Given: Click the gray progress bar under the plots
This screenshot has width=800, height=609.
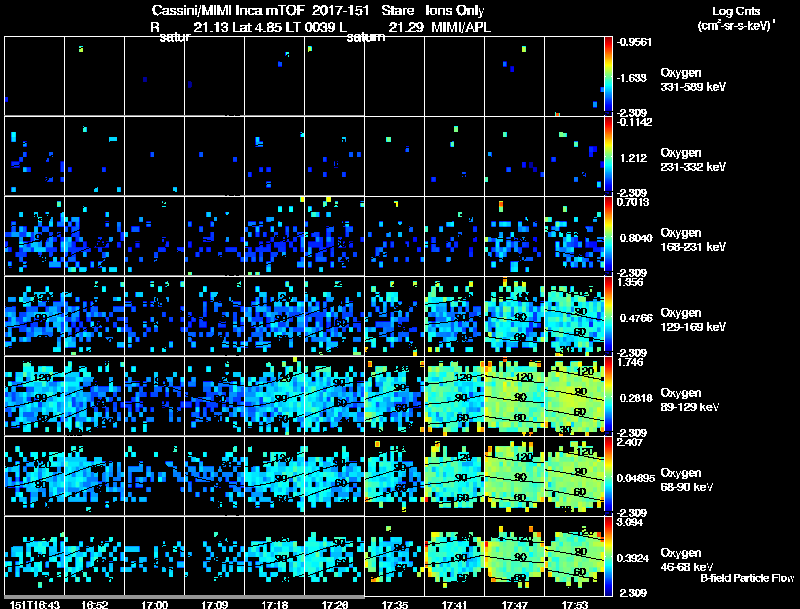Looking at the screenshot, I should (184, 596).
